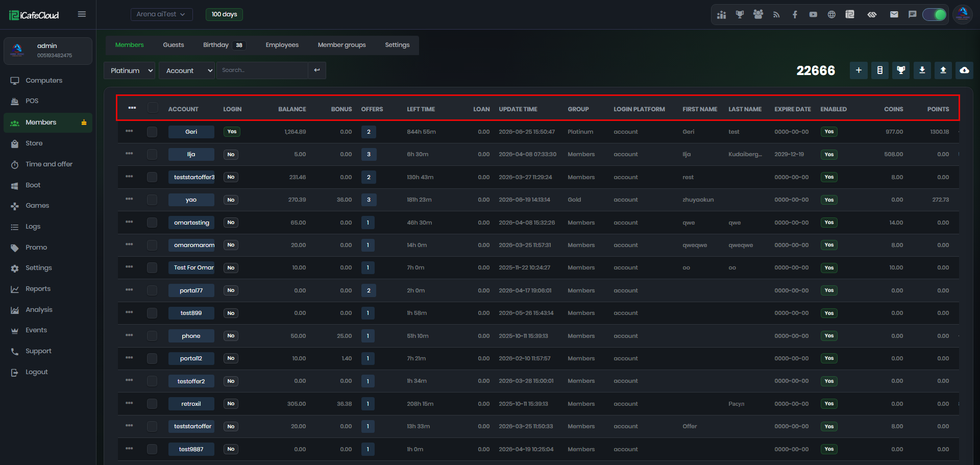Open header actions three-dot menu
The width and height of the screenshot is (980, 465).
click(x=132, y=108)
